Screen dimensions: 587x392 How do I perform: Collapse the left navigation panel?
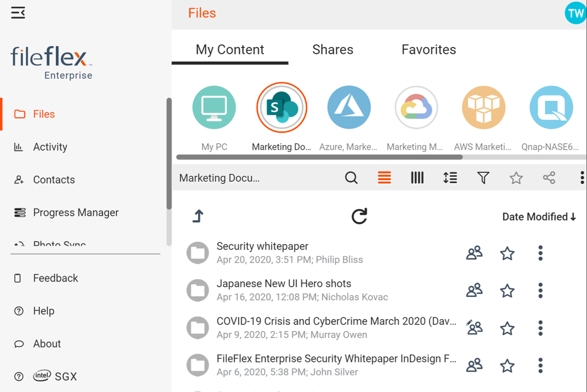click(18, 13)
